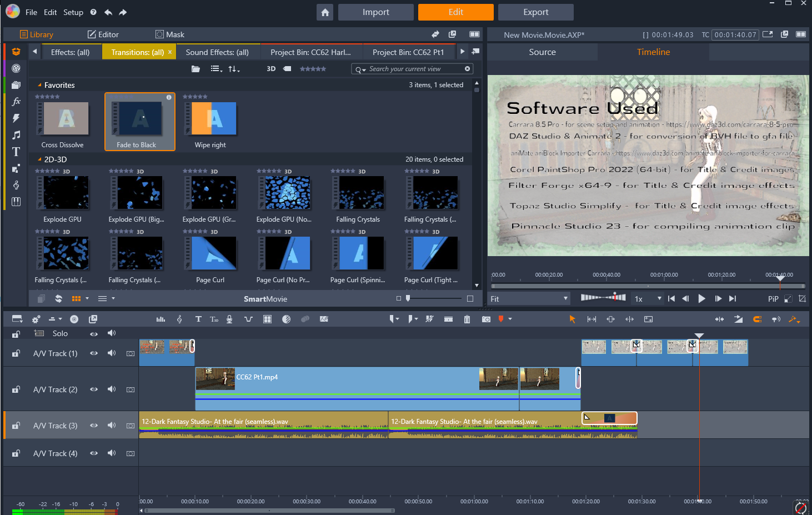The image size is (812, 515).
Task: Open the music note sidebar category
Action: 16,134
